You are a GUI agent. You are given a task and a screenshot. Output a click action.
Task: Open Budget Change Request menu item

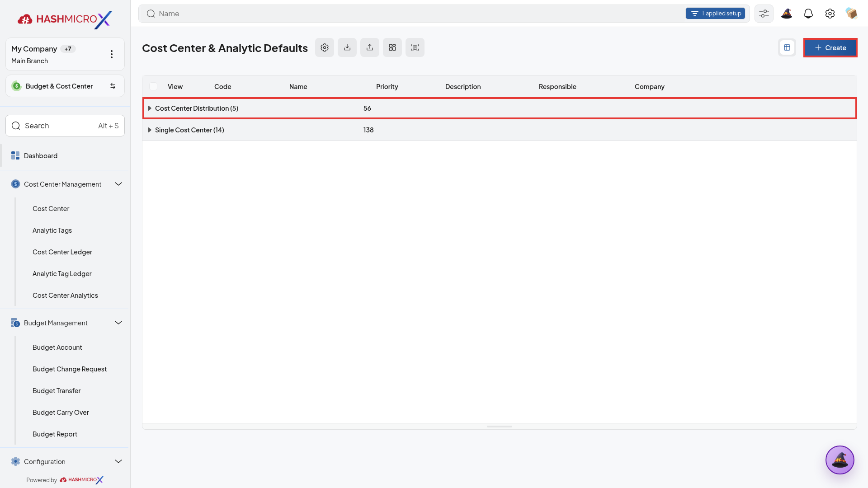pos(70,369)
